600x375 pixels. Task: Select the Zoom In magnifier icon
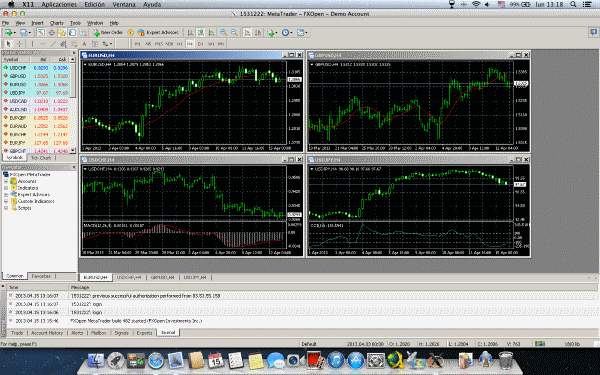point(223,33)
